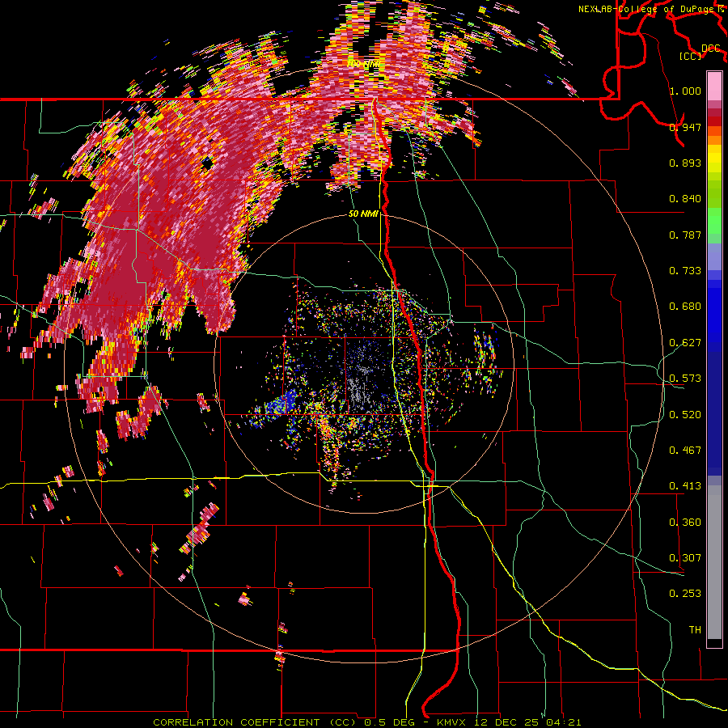This screenshot has width=728, height=728.
Task: Select the 0.627 legend value
Action: click(685, 343)
